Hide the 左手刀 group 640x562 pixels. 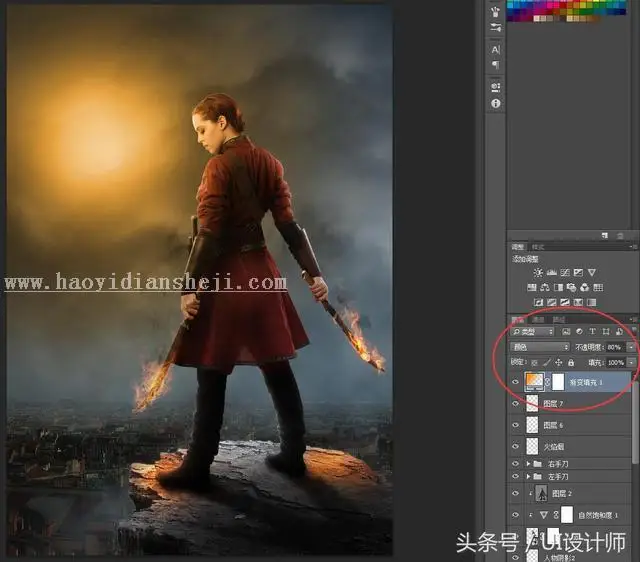(x=516, y=476)
